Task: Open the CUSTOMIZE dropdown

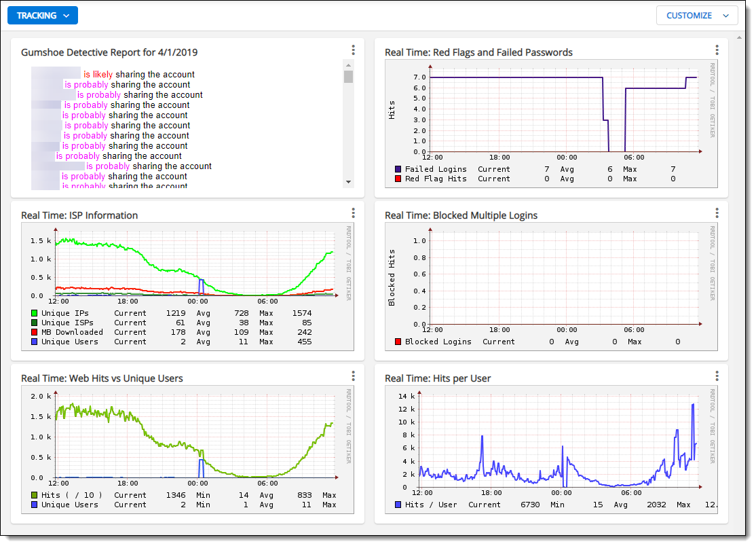Action: (x=697, y=16)
